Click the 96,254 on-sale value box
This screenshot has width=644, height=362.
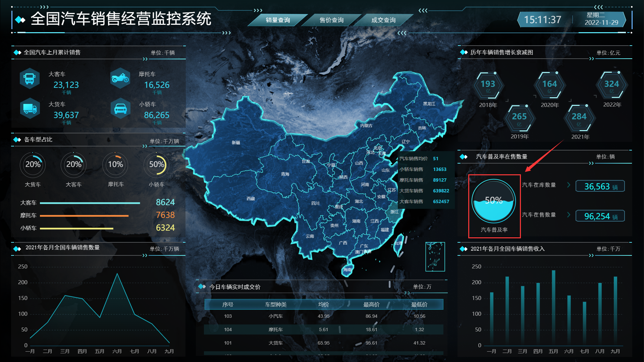(600, 216)
